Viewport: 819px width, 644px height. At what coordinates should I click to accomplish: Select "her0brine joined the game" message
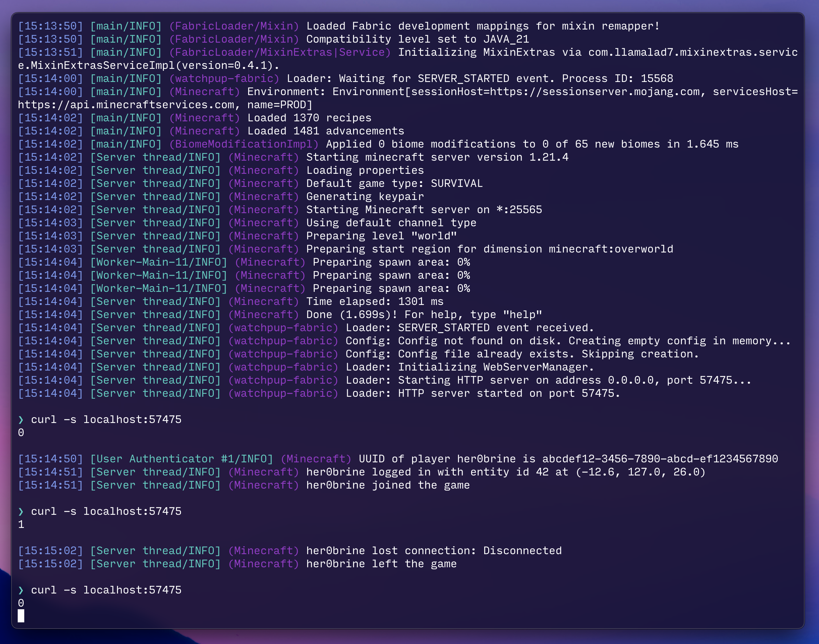pyautogui.click(x=388, y=485)
